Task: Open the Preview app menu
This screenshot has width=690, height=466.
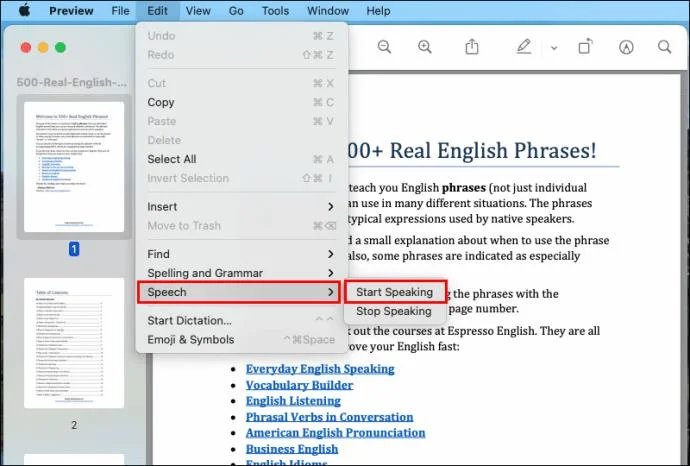Action: [71, 11]
